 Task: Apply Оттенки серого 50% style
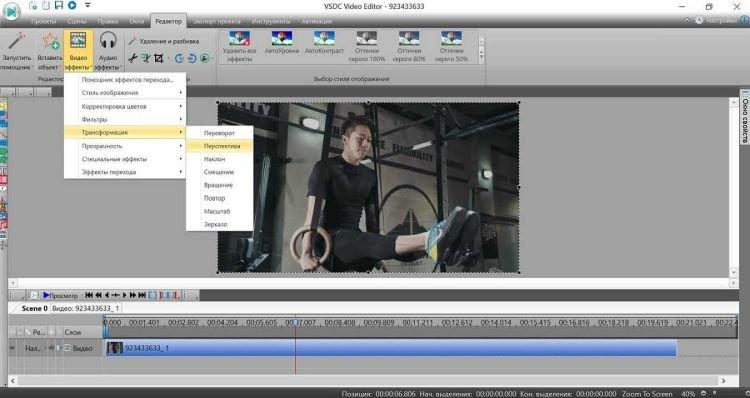click(452, 46)
